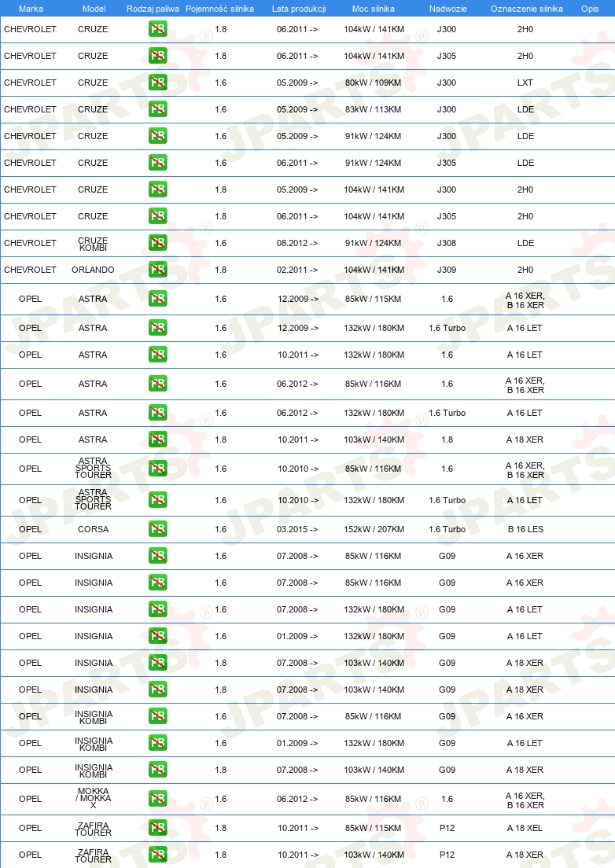Select the 02.2011 -> production date cell
The image size is (615, 868).
click(297, 270)
